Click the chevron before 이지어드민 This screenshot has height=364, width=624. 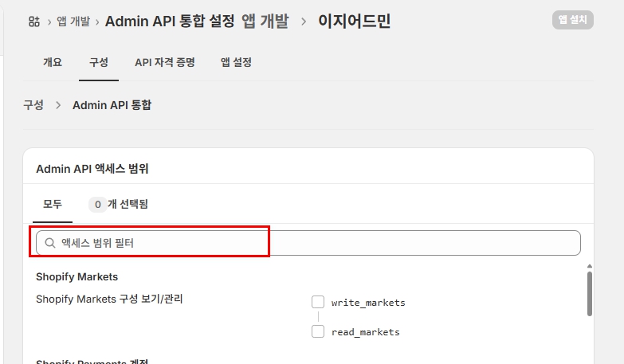point(304,22)
